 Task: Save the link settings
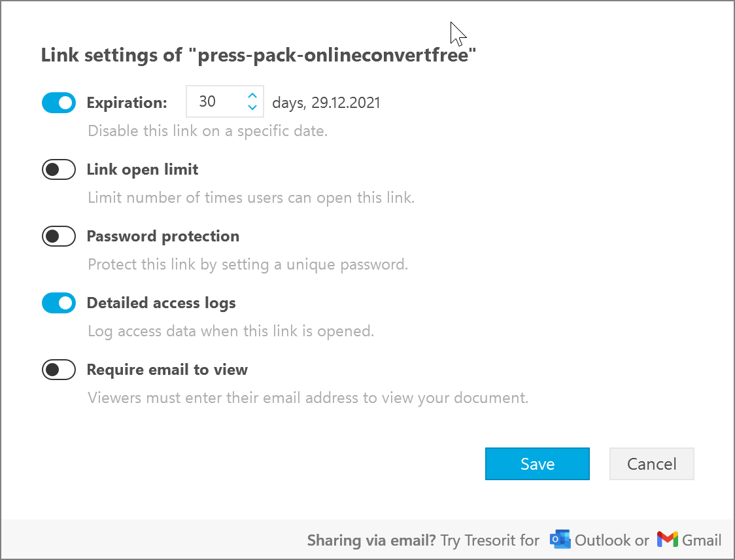pos(537,464)
